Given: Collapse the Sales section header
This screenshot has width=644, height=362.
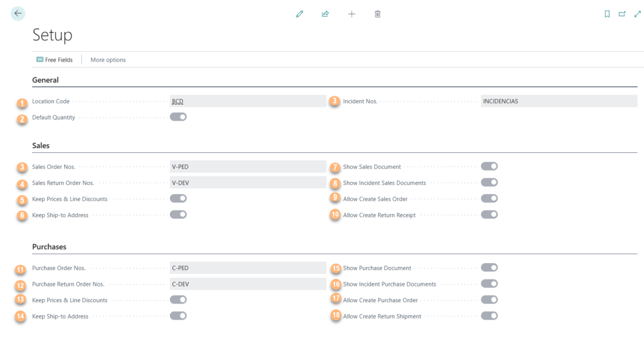Looking at the screenshot, I should coord(41,145).
